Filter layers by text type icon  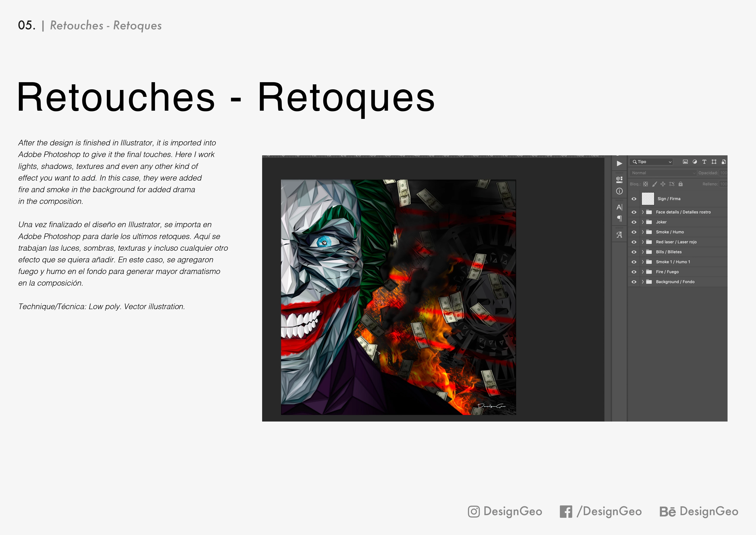click(x=704, y=162)
